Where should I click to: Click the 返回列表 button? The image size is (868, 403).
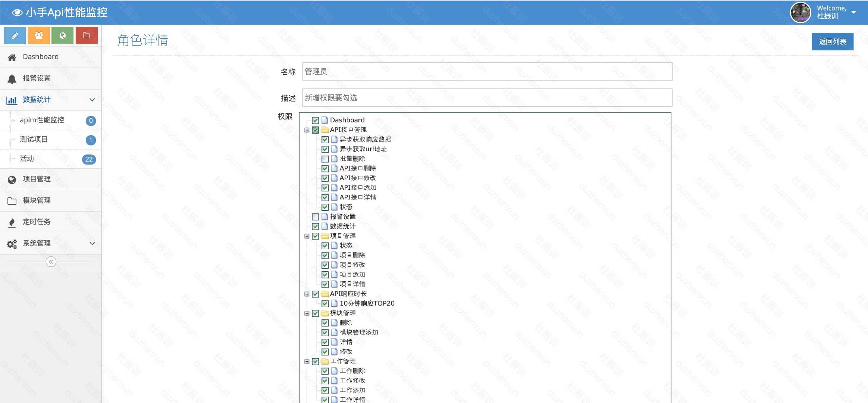point(832,41)
